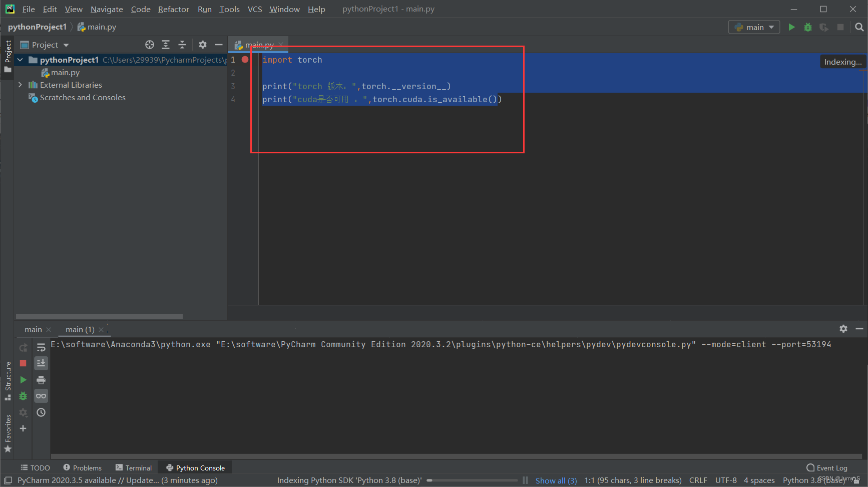Click Show all (3) background tasks link

(556, 480)
